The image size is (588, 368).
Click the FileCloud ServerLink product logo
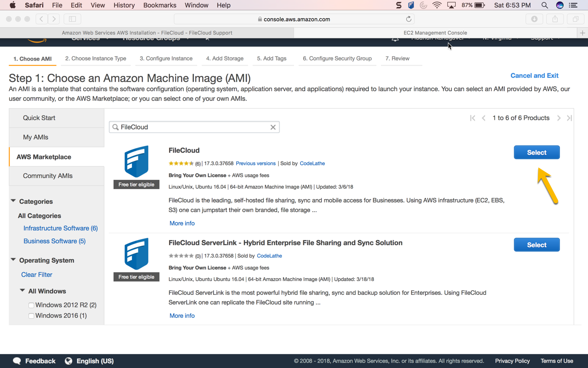136,254
